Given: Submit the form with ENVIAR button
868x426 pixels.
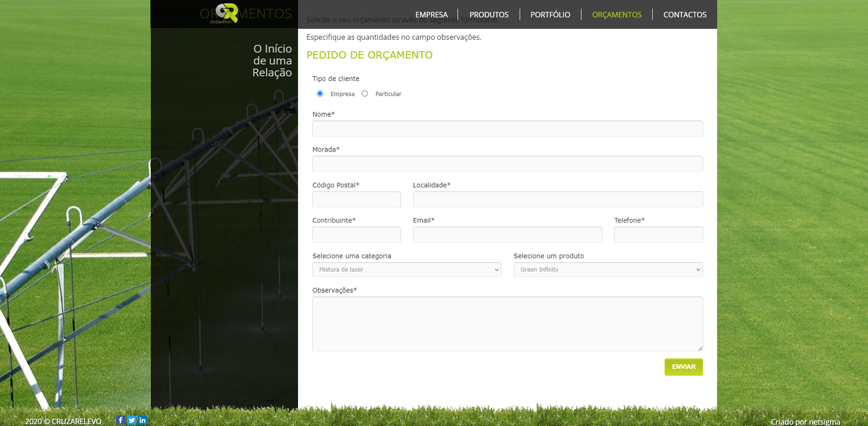Looking at the screenshot, I should click(684, 367).
